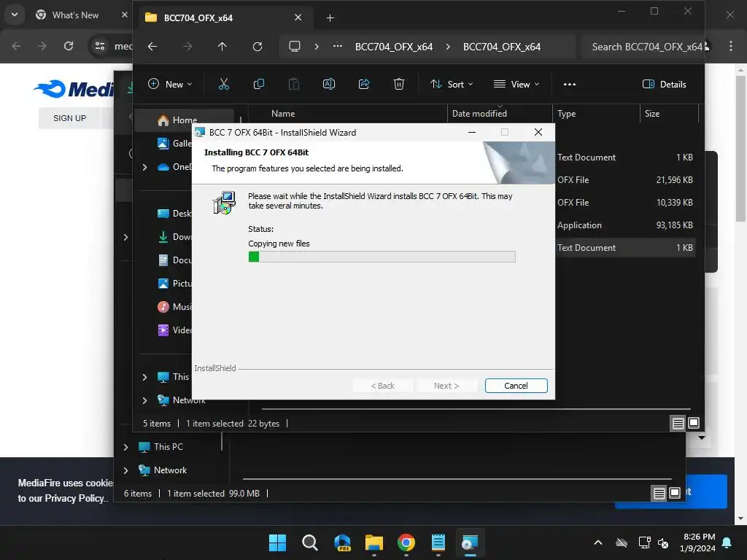Image resolution: width=747 pixels, height=560 pixels.
Task: Sort by the Date modified column header
Action: tap(479, 113)
